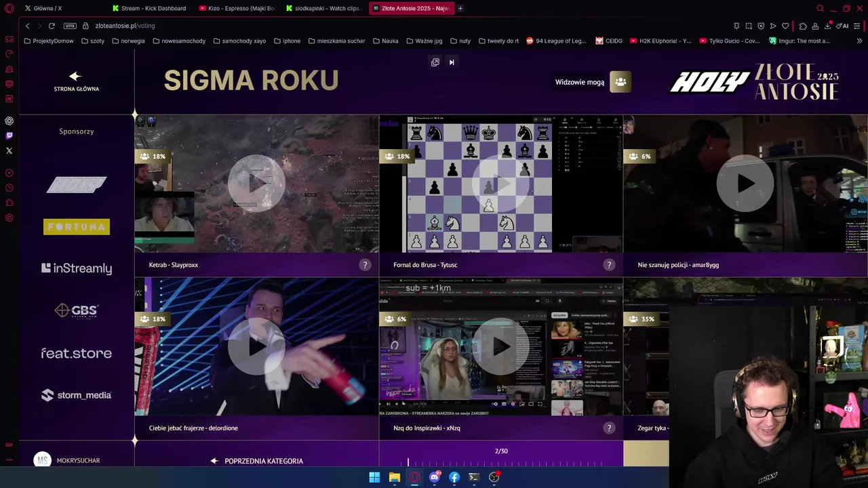Play the Nie szanuję policji clip
The image size is (868, 488).
[745, 183]
